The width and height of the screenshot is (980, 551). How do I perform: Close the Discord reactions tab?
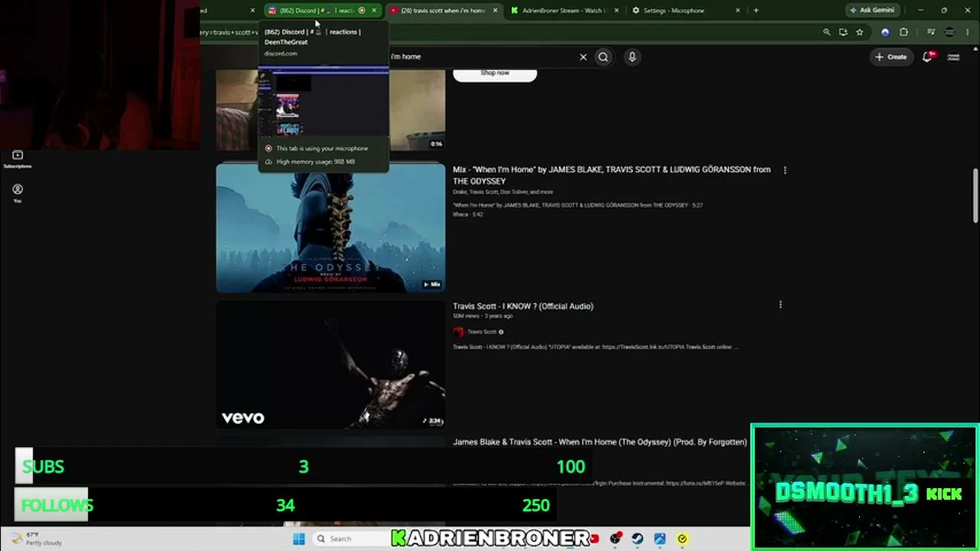pos(374,11)
